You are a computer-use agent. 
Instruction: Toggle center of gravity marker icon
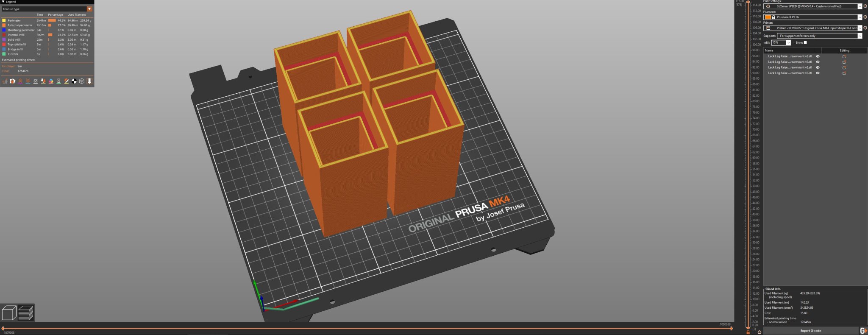pos(74,81)
